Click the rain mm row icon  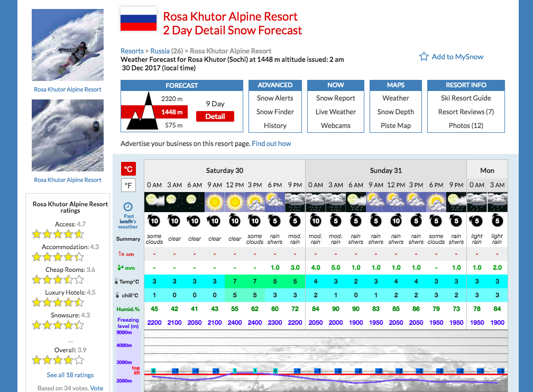tap(121, 268)
